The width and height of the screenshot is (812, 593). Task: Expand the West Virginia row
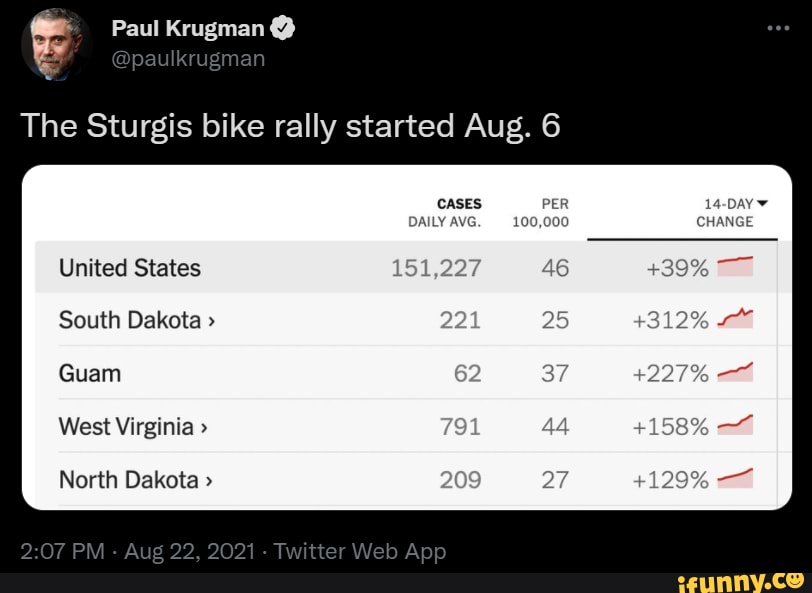201,427
